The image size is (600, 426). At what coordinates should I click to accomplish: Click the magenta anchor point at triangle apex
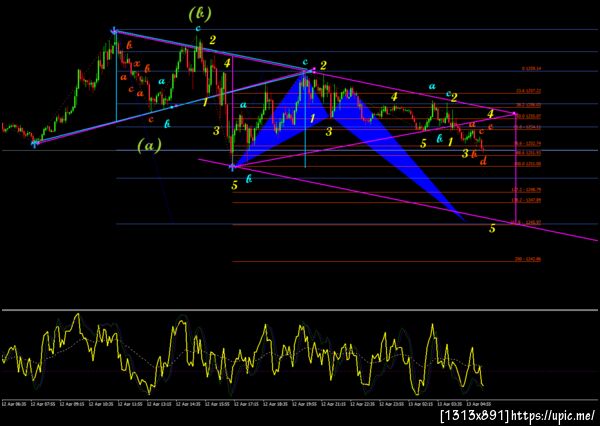pos(515,114)
